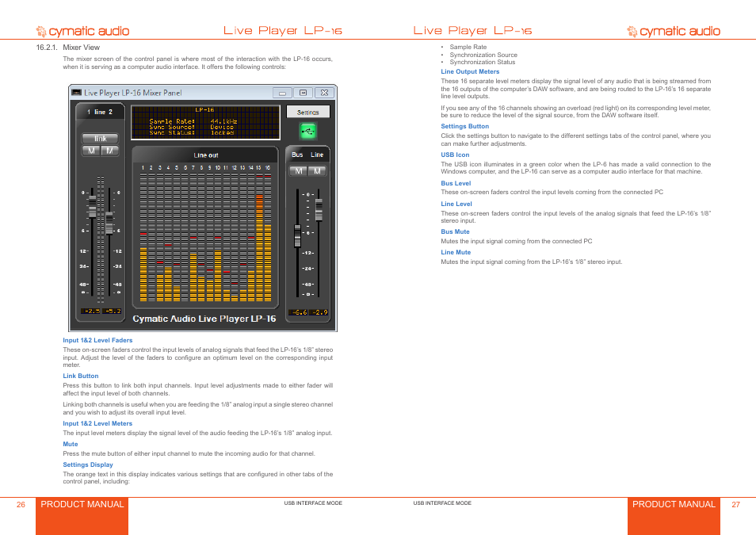756x535 pixels.
Task: Mute the Line channel in the Bus/Line strip
Action: [317, 170]
